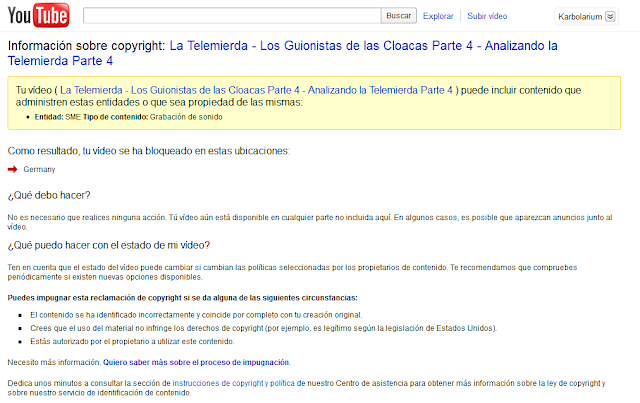Open the video title link in the page heading
Image resolution: width=640 pixels, height=403 pixels.
tap(282, 53)
